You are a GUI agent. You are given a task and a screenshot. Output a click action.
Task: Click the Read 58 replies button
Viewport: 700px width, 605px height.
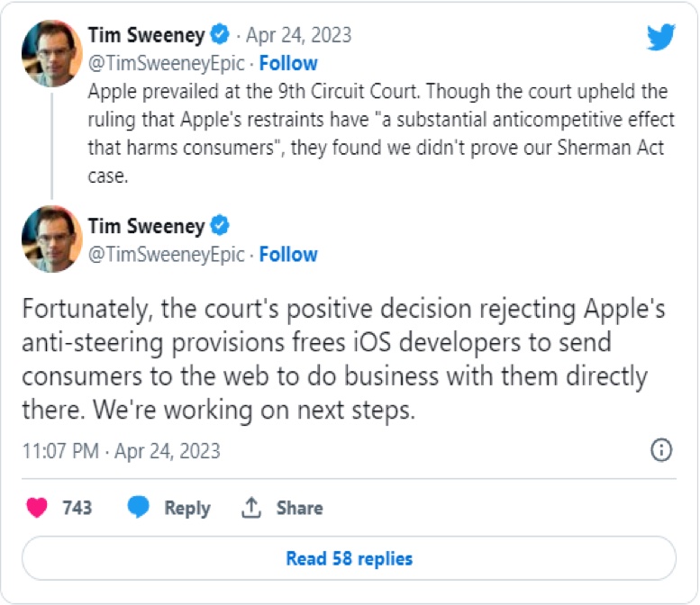click(x=350, y=558)
